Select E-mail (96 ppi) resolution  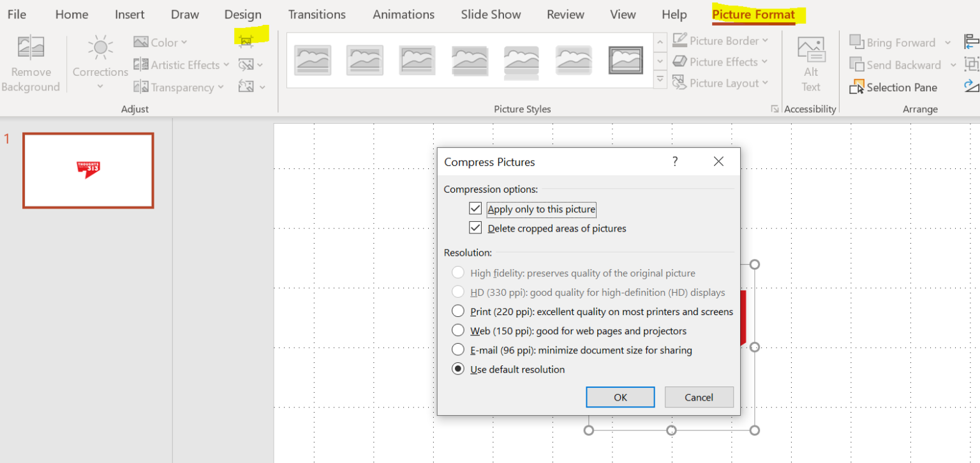click(x=457, y=349)
